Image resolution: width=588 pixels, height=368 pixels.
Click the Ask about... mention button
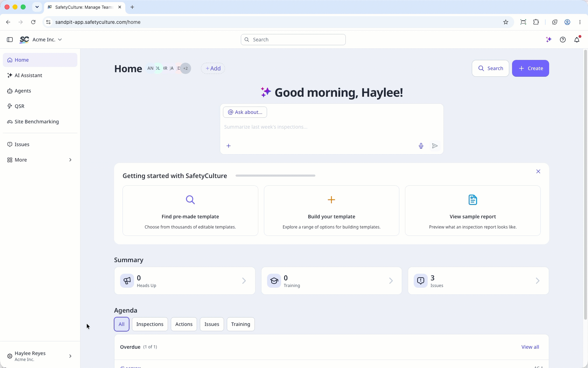point(245,112)
